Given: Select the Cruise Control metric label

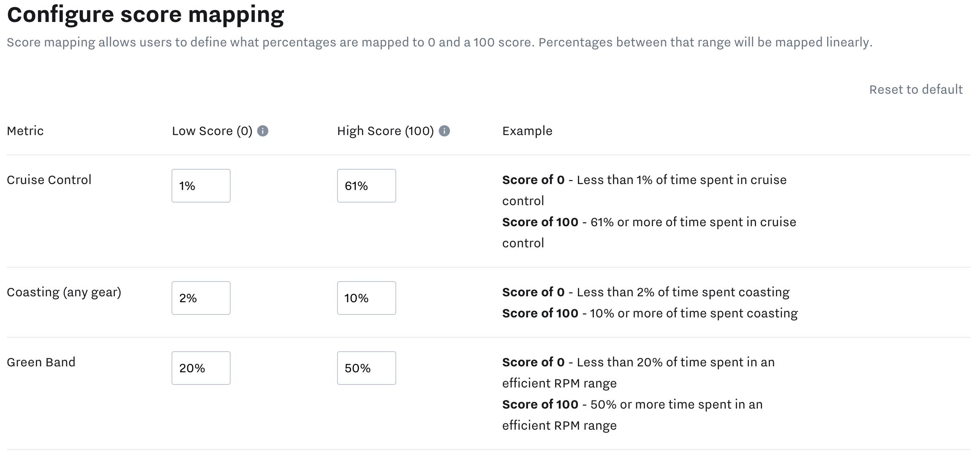Looking at the screenshot, I should pos(49,180).
